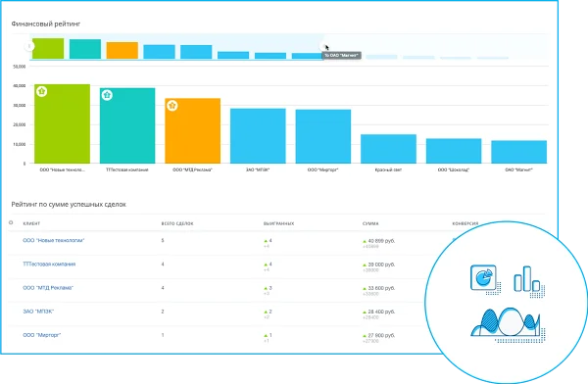Click the star badge on the teal bar
This screenshot has height=384, width=588.
(x=107, y=95)
